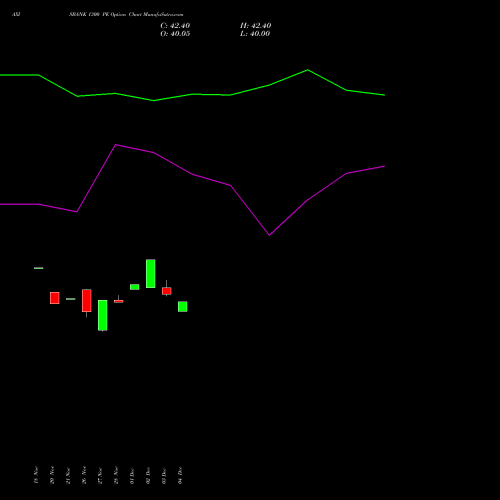Select the long green candle on 27 Nov
Viewport: 500px width, 500px height.
103,315
